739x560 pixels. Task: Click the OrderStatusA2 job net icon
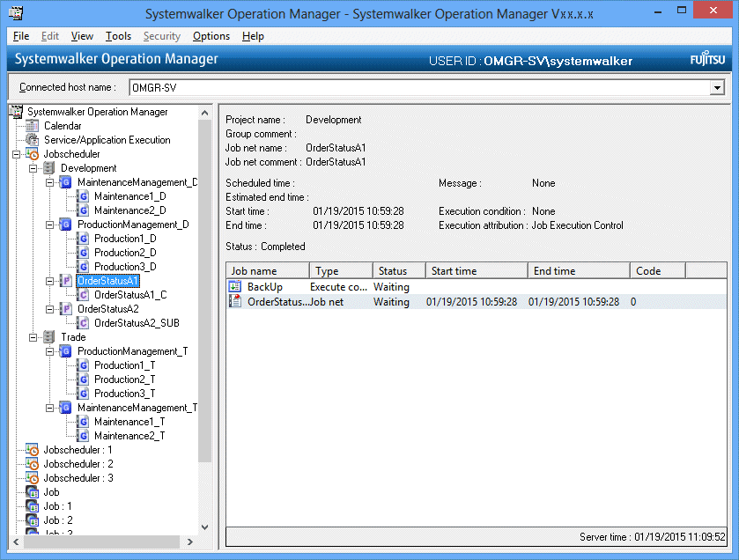coord(66,309)
